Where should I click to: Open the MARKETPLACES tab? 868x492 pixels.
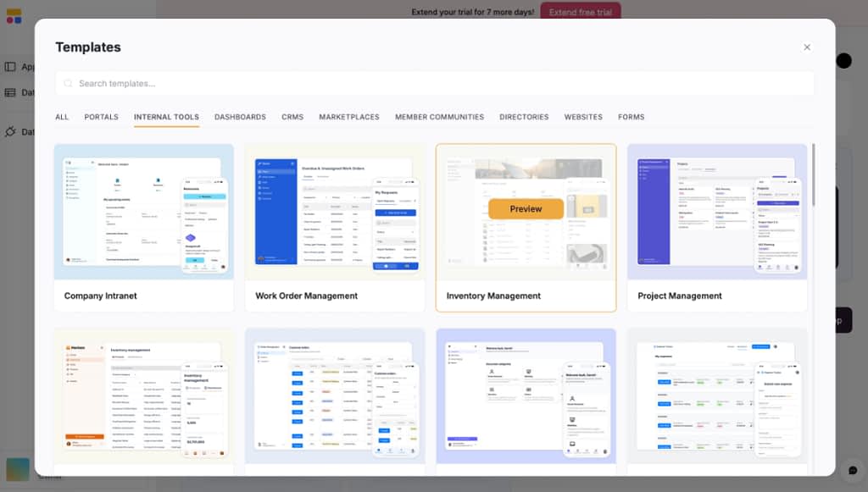tap(349, 117)
